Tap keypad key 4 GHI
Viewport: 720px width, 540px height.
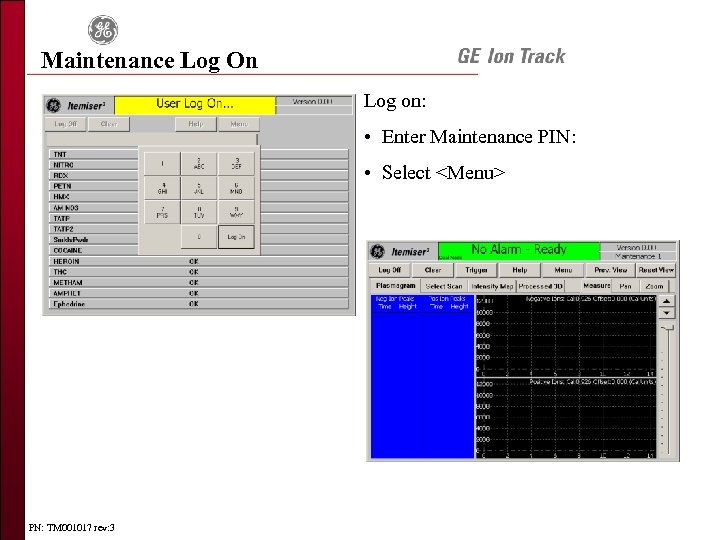[162, 188]
